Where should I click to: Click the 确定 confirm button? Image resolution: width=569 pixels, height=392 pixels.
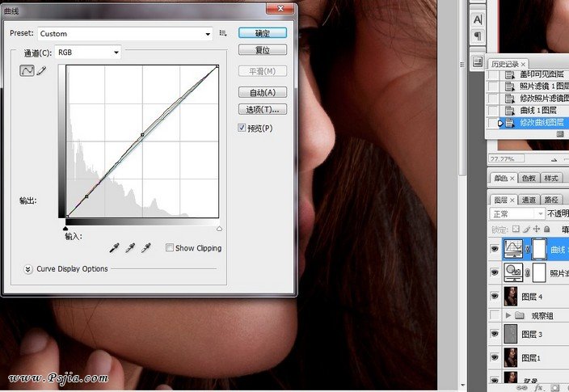click(263, 33)
